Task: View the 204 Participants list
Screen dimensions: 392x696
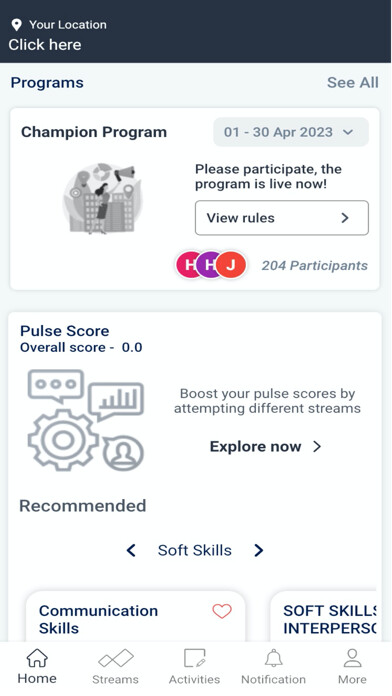Action: [x=314, y=265]
